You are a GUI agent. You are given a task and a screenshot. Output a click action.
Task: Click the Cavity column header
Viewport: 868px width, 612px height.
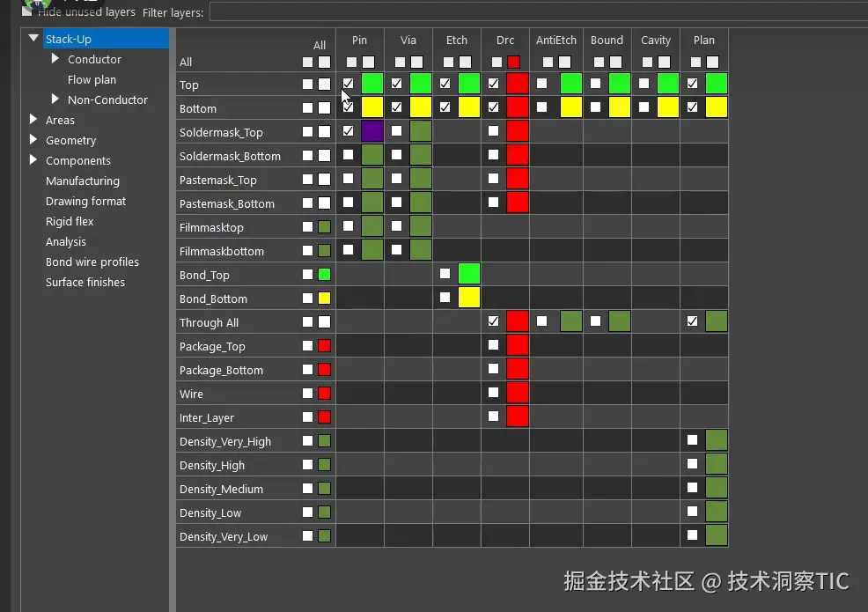tap(656, 40)
